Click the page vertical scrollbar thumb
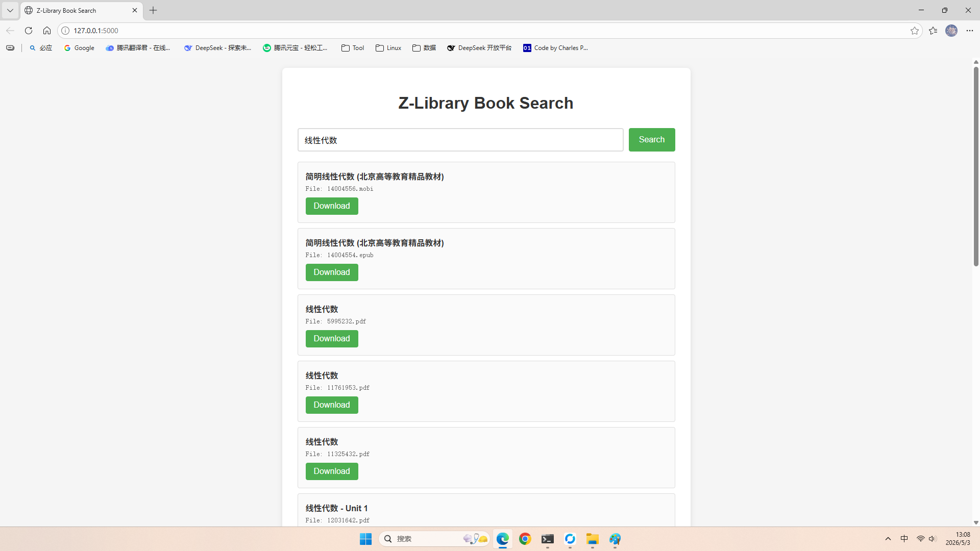The width and height of the screenshot is (980, 551). point(976,166)
